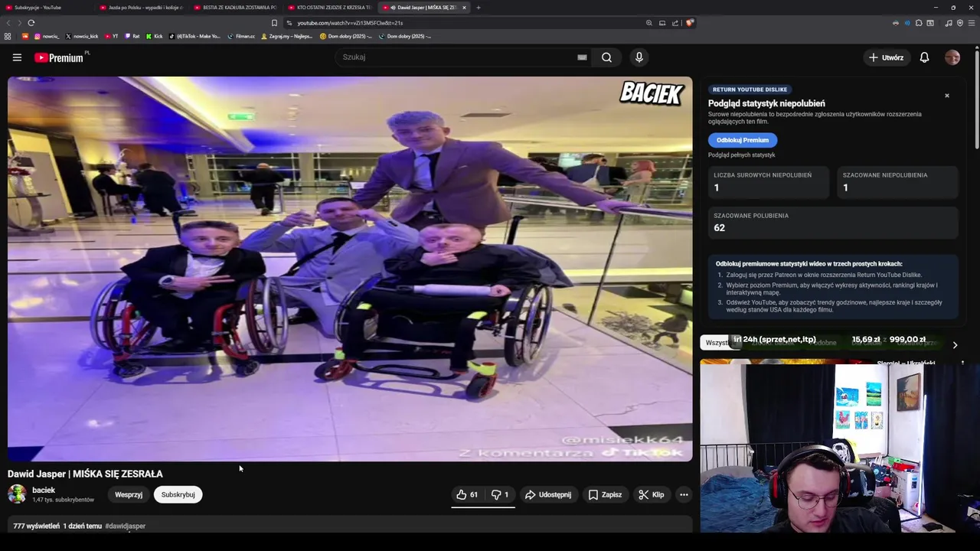
Task: Click the Udostępnij share button
Action: [x=547, y=494]
